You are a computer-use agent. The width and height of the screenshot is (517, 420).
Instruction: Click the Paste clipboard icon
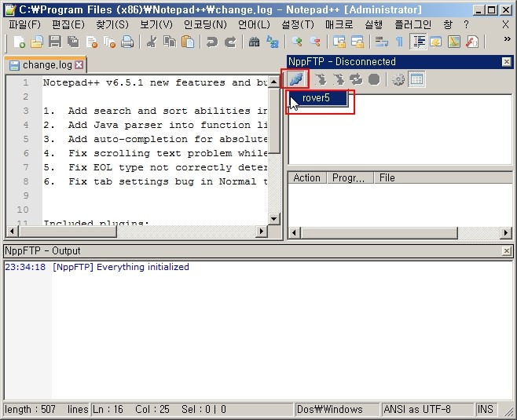(188, 42)
